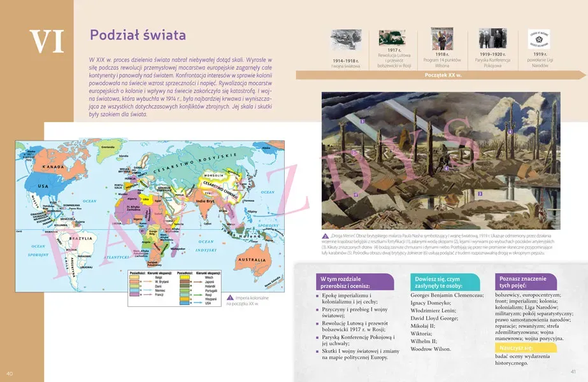588x382 pixels.
Task: Click the League of Nations emblem icon
Action: (x=540, y=39)
